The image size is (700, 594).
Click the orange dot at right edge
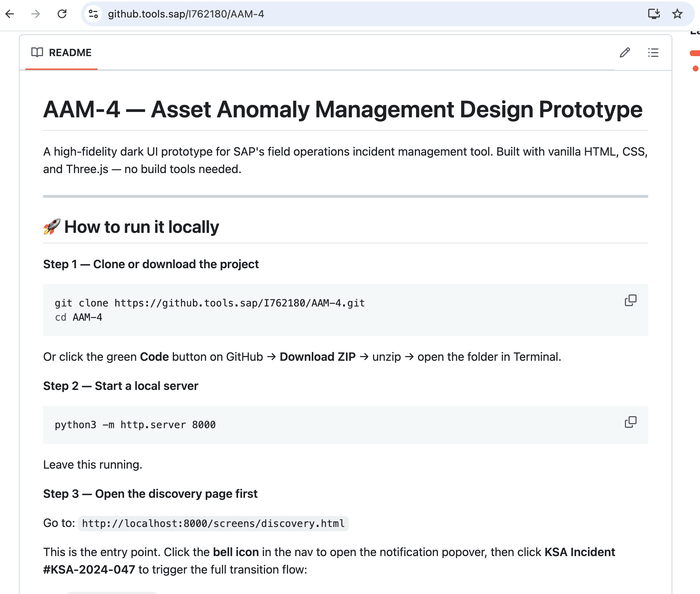(x=695, y=69)
